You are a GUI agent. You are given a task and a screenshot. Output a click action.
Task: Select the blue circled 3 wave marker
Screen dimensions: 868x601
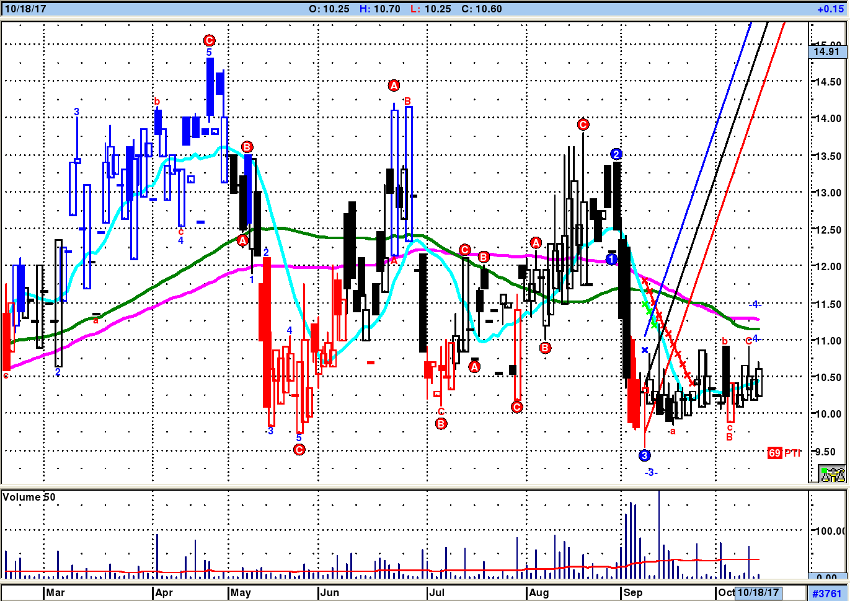[644, 455]
